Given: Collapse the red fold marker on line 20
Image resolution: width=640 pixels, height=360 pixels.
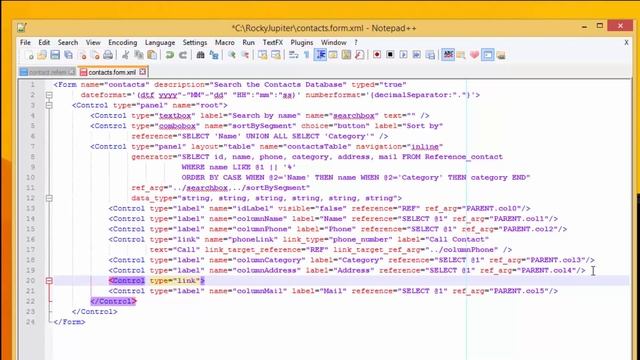Looking at the screenshot, I should [x=49, y=281].
